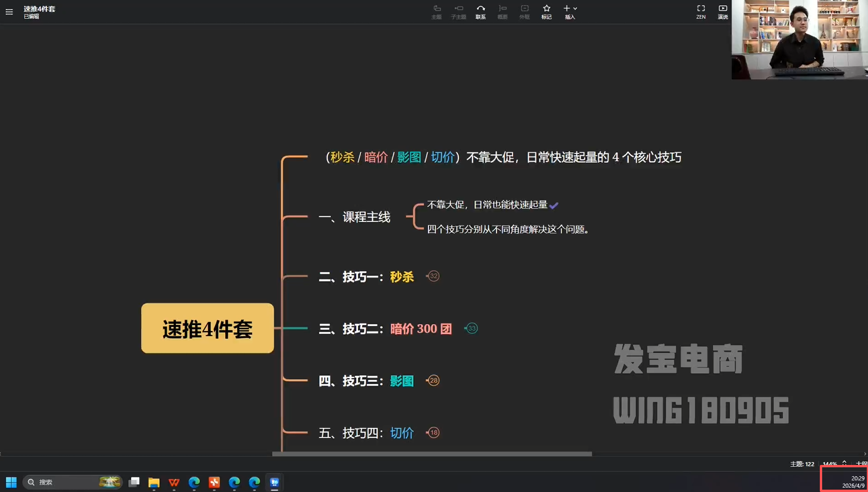Click the 子主题 subtopic toolbar icon

point(458,11)
